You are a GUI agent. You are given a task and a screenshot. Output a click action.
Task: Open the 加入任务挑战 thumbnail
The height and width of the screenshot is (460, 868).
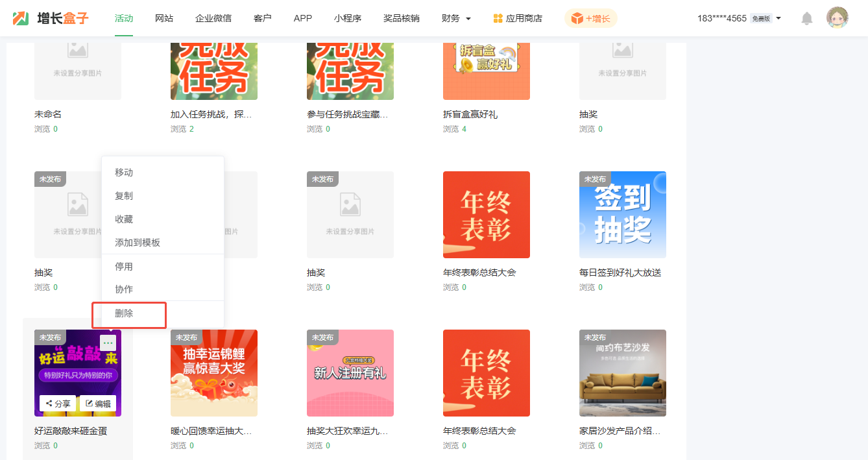pyautogui.click(x=214, y=71)
